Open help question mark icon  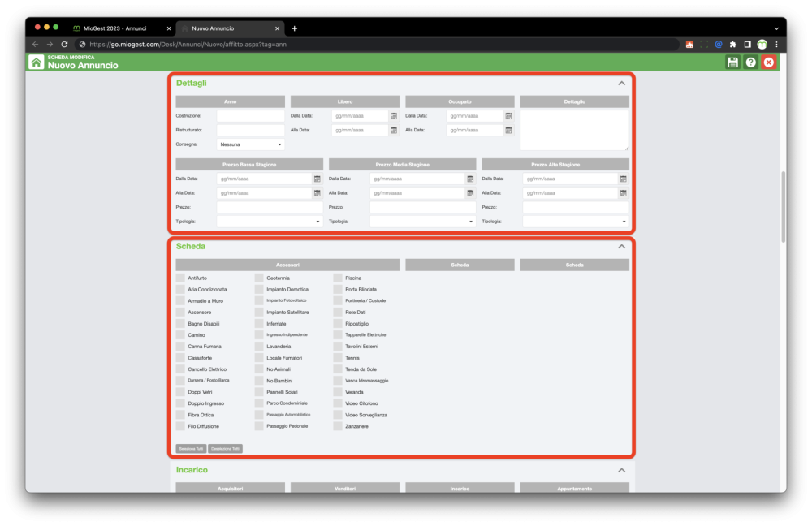(x=750, y=63)
